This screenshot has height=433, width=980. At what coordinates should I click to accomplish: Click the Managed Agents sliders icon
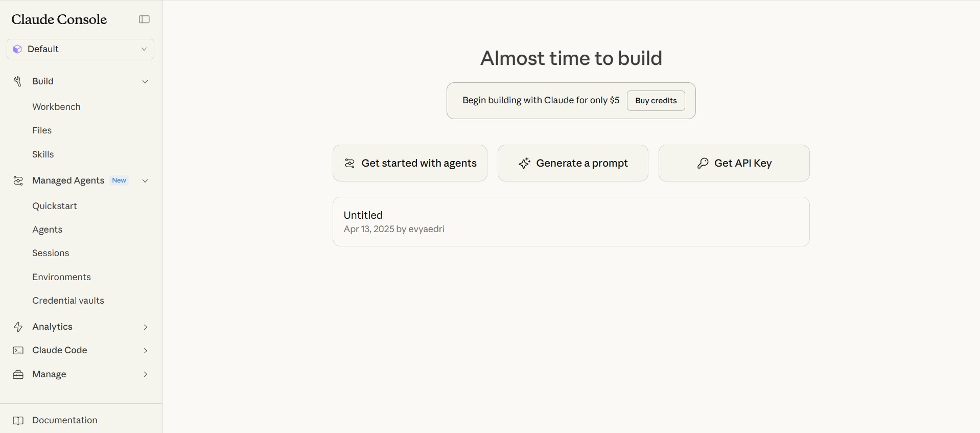click(18, 180)
